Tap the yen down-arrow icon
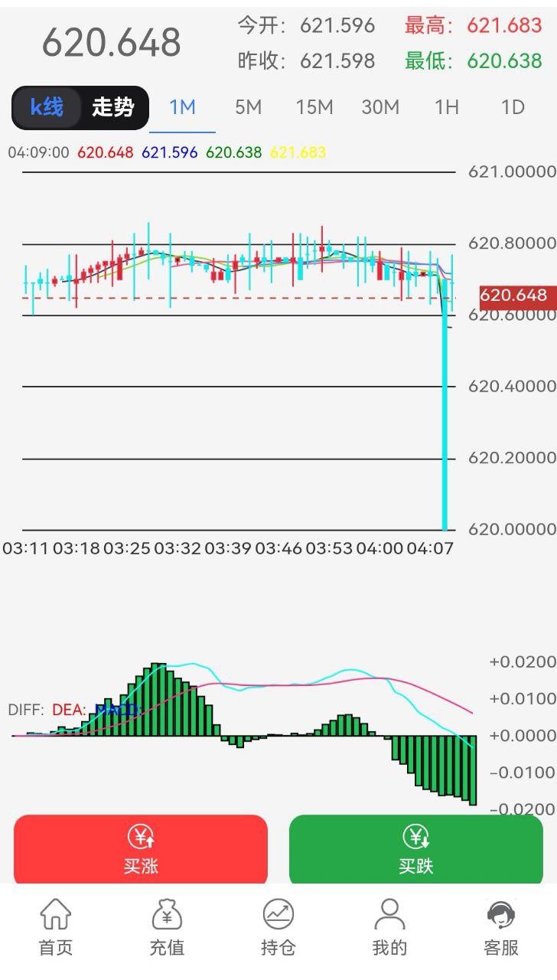Viewport: 557px width, 980px height. coord(415,837)
